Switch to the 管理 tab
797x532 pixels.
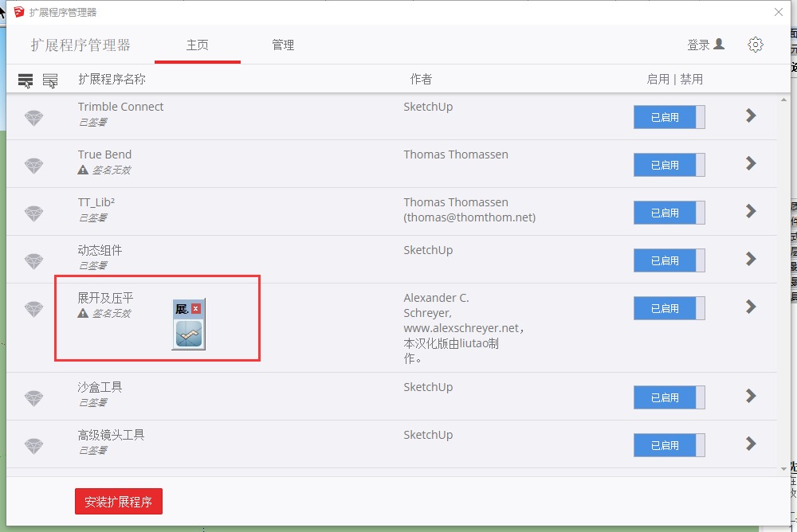coord(283,45)
